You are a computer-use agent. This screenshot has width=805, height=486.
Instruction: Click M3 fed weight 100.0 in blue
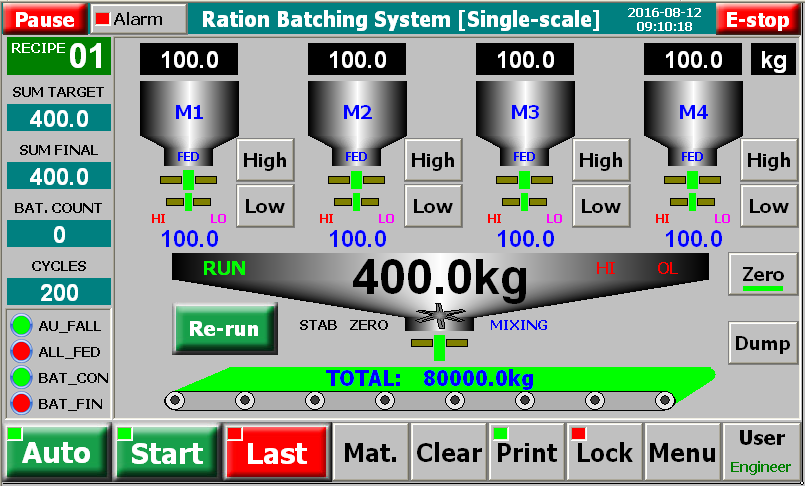tap(526, 239)
